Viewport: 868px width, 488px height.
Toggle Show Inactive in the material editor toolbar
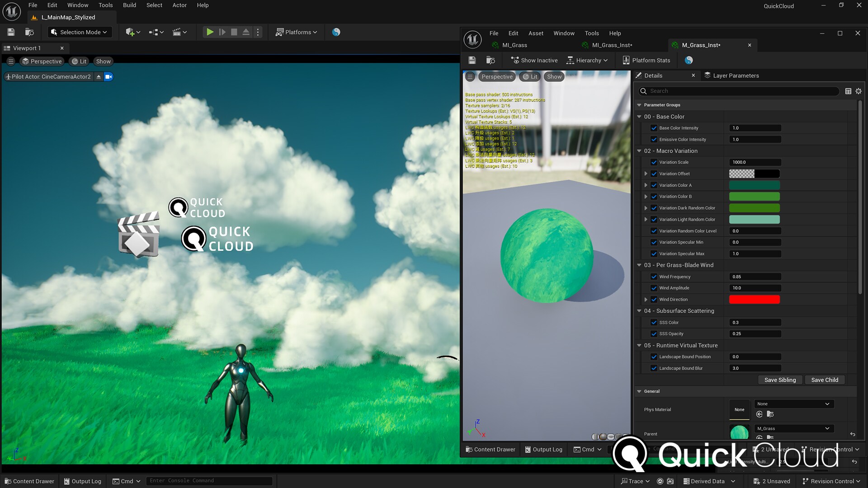[x=533, y=60]
